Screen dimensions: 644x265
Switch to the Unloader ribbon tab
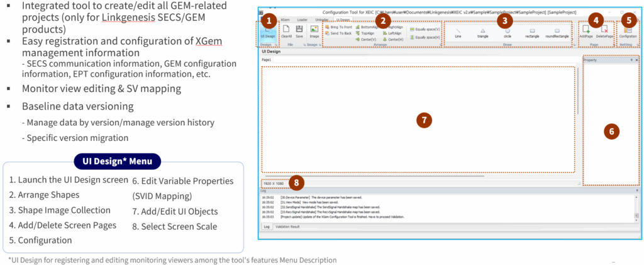pyautogui.click(x=322, y=20)
